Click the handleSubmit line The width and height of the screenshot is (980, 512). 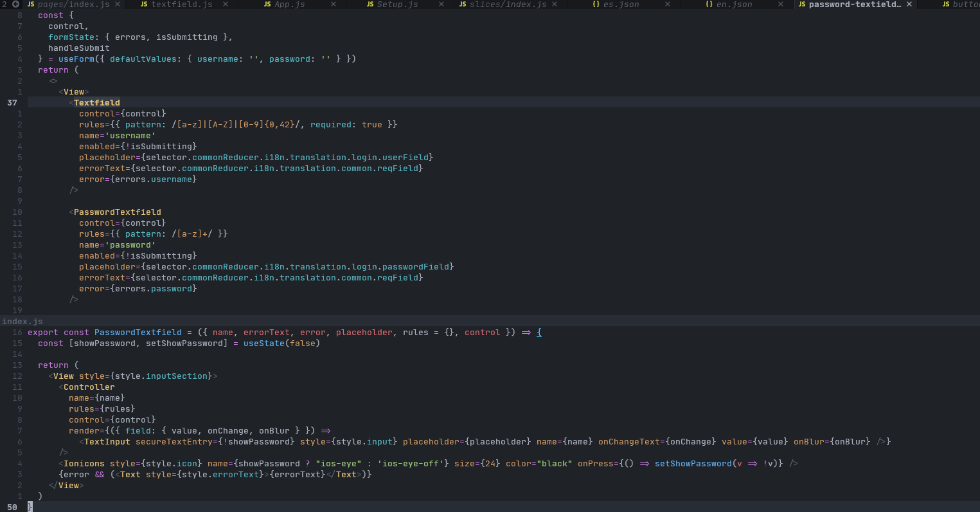pos(79,48)
